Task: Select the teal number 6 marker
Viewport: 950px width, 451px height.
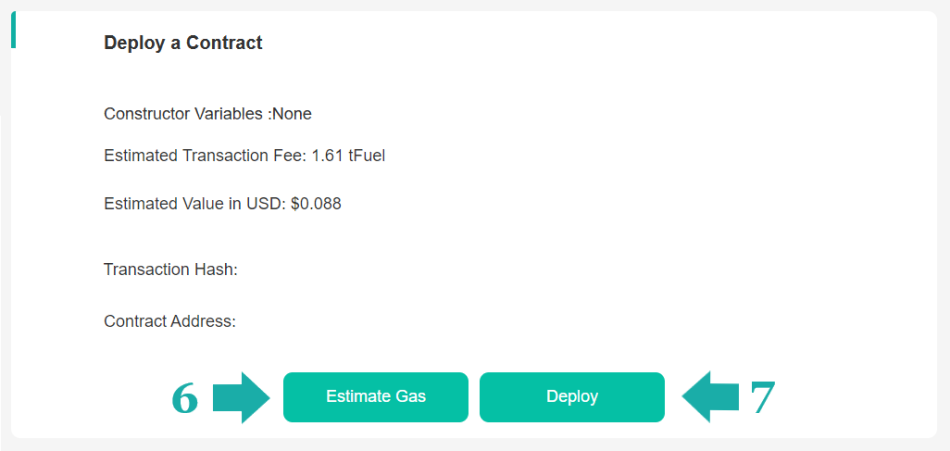Action: pos(185,399)
